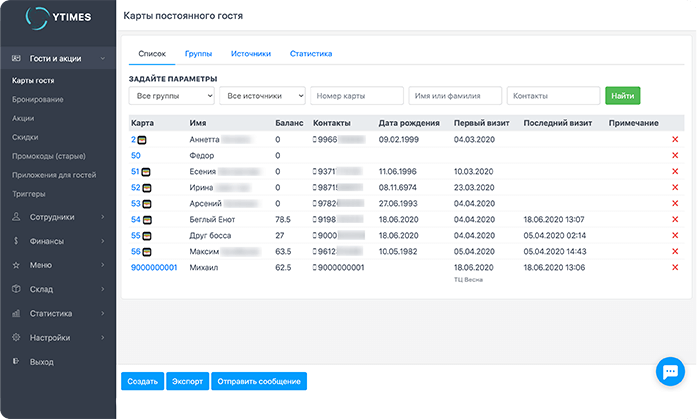
Task: Expand the Финансы sidebar section
Action: coord(58,240)
